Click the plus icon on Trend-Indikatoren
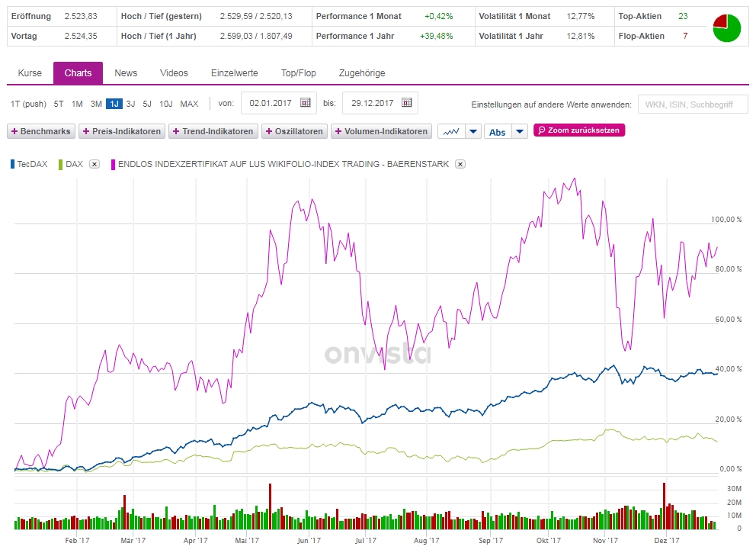The image size is (756, 553). coord(175,131)
